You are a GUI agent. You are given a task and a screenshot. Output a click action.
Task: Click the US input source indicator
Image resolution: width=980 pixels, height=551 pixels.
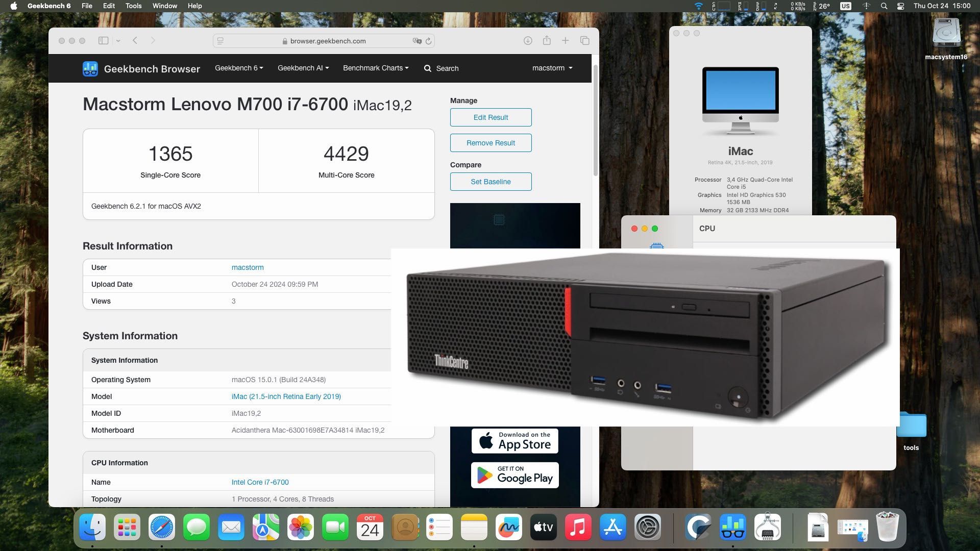pos(845,6)
